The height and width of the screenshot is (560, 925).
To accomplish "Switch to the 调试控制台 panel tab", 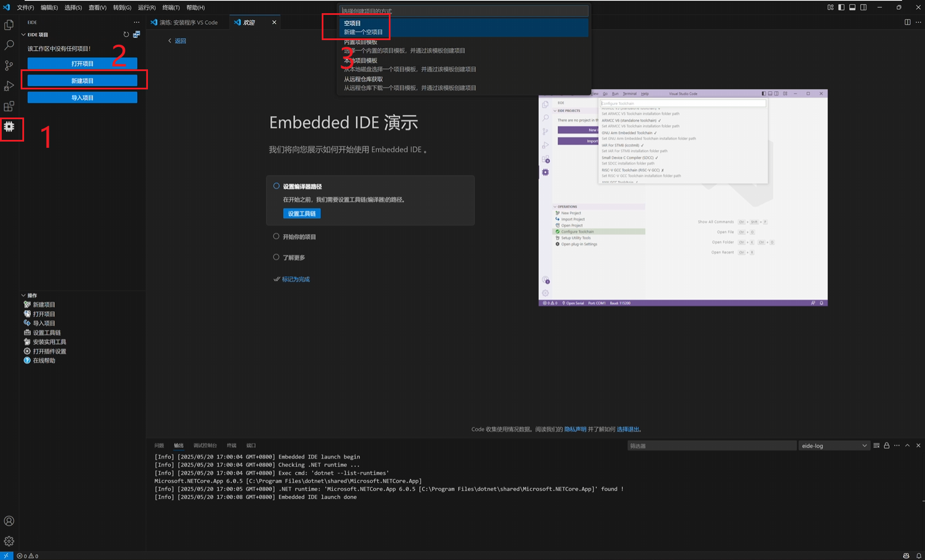I will click(205, 445).
